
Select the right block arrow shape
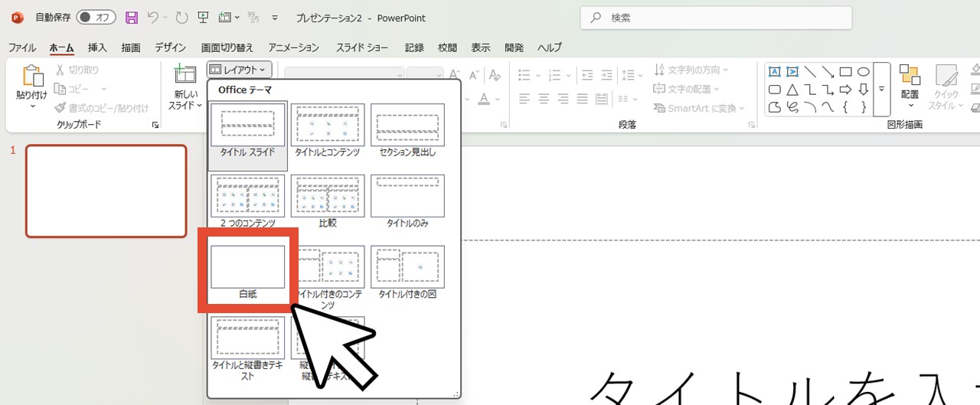click(x=846, y=90)
